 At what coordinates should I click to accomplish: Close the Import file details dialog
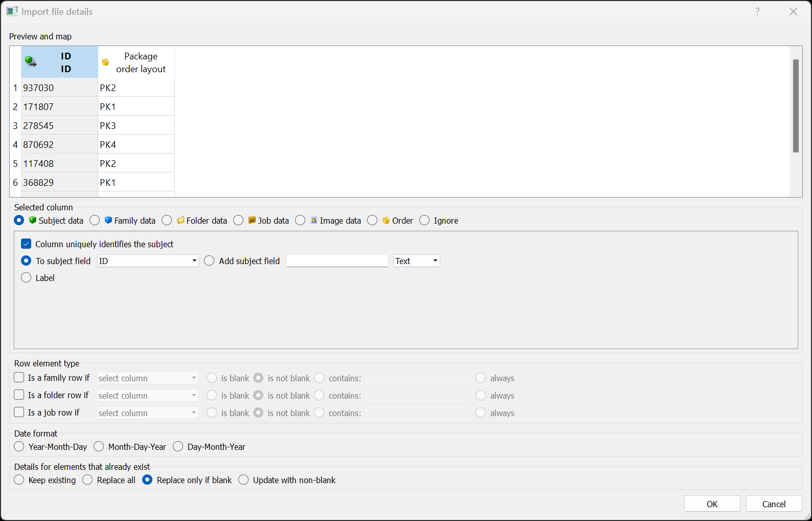(793, 11)
